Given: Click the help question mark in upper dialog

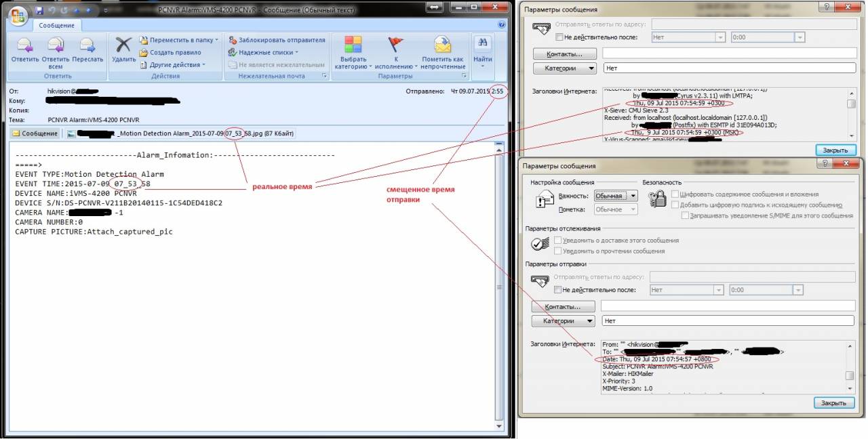Looking at the screenshot, I should click(x=826, y=7).
